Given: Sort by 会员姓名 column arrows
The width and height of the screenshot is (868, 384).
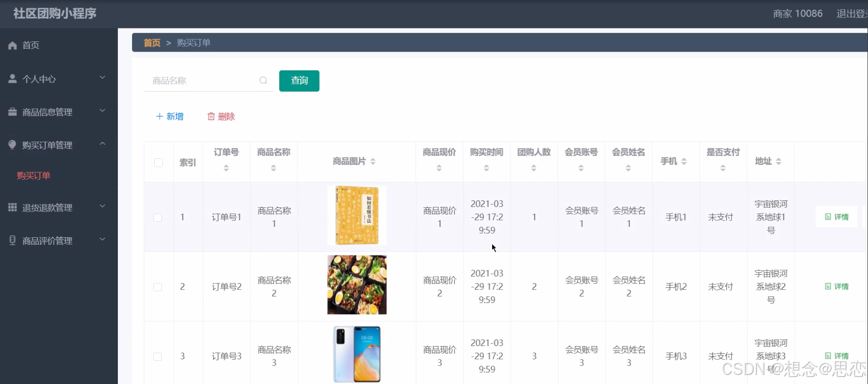Looking at the screenshot, I should point(628,168).
